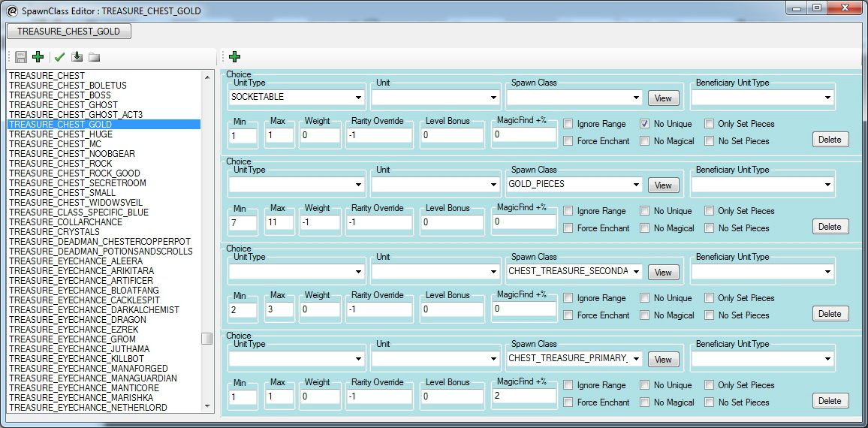This screenshot has height=428, width=868.
Task: Add a new choice with the right green plus
Action: tap(234, 56)
